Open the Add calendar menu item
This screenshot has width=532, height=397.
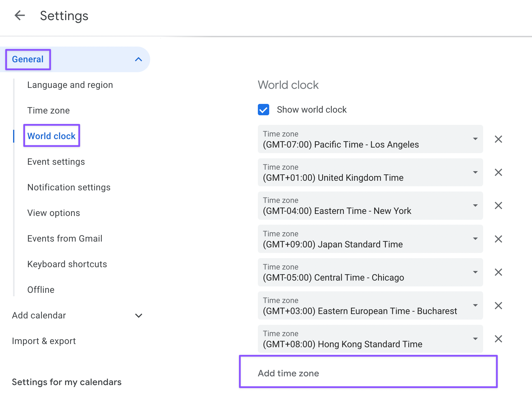pos(39,316)
